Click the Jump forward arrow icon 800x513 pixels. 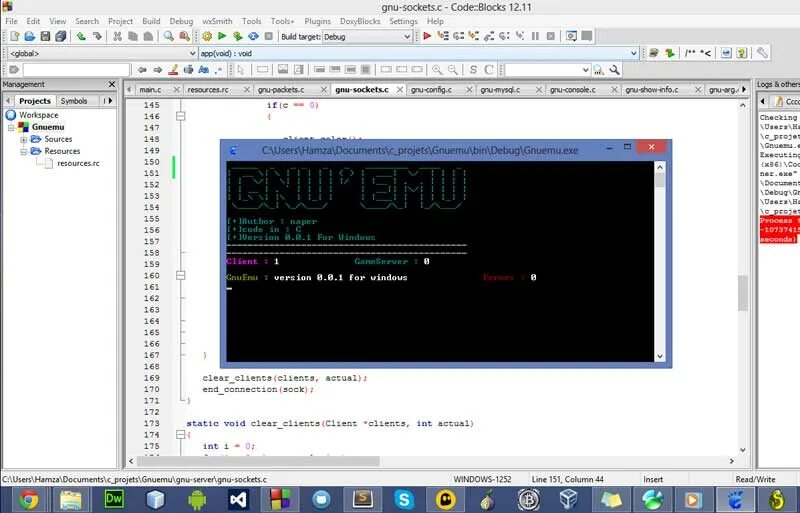tap(158, 70)
